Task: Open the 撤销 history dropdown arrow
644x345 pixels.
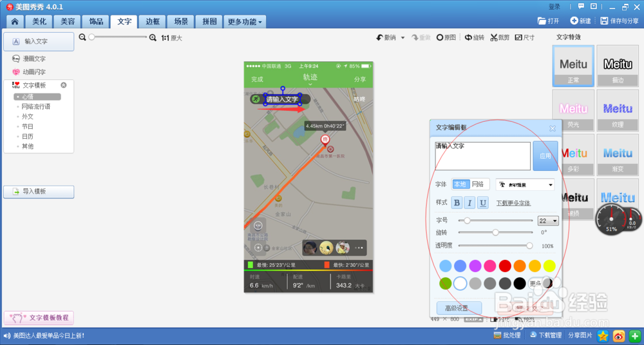Action: 403,38
